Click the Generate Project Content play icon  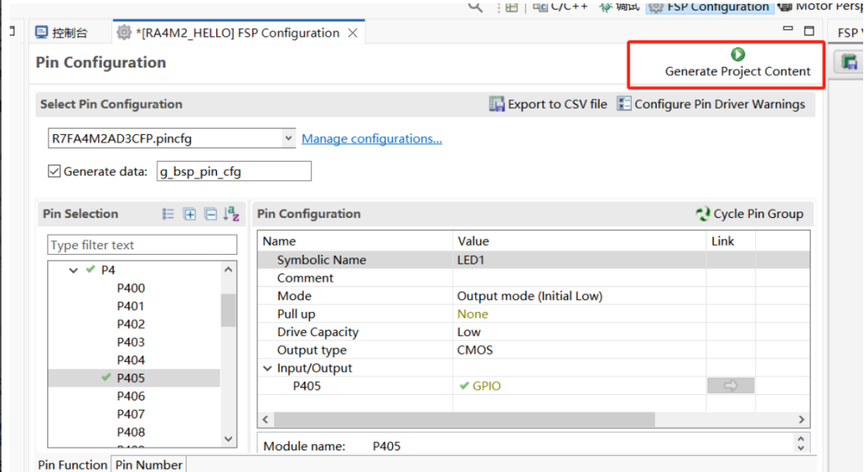point(737,55)
